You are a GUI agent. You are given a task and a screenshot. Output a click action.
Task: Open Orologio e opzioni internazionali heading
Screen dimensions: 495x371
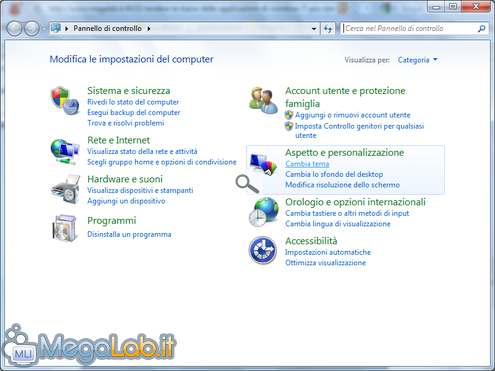tap(355, 202)
